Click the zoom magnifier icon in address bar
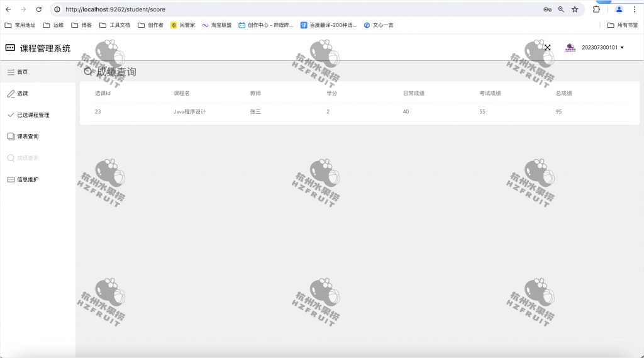Image resolution: width=644 pixels, height=358 pixels. pyautogui.click(x=561, y=9)
